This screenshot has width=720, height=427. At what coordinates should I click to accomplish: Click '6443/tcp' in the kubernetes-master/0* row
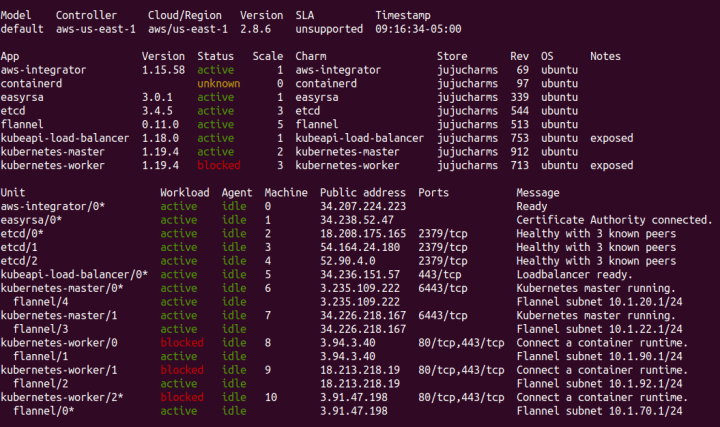(443, 288)
